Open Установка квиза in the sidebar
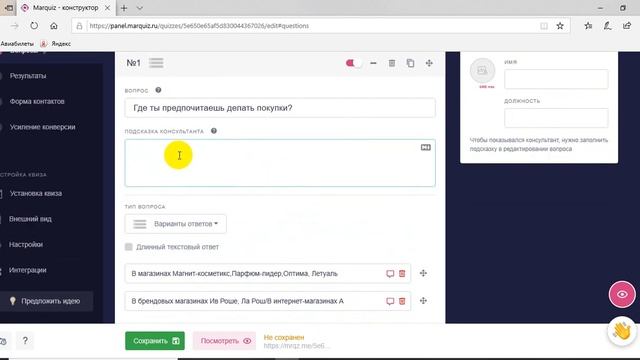The width and height of the screenshot is (640, 360). pos(36,193)
